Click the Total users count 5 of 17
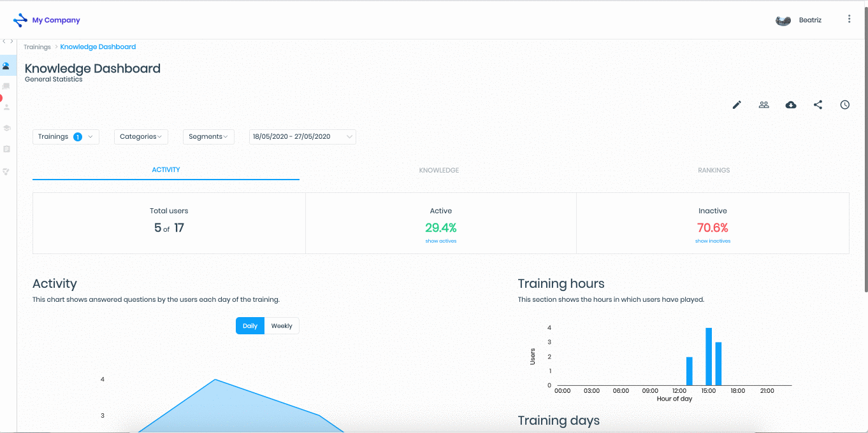The image size is (868, 433). (x=169, y=228)
